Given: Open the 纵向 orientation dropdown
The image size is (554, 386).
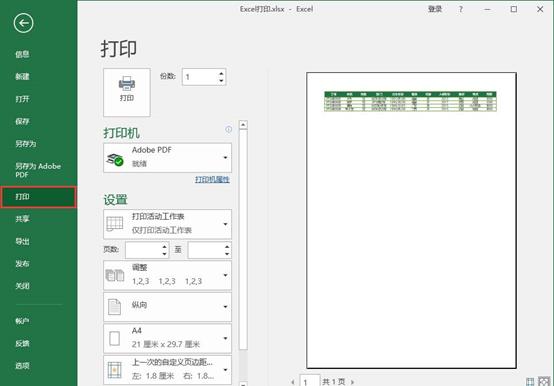Looking at the screenshot, I should [x=167, y=307].
